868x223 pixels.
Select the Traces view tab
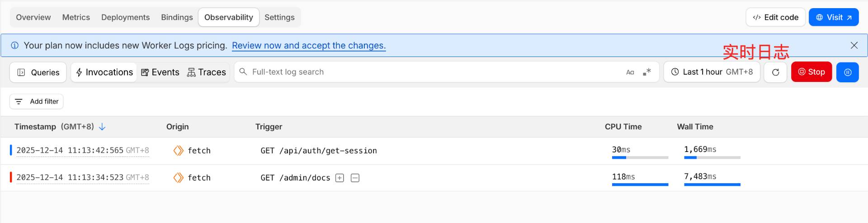207,72
